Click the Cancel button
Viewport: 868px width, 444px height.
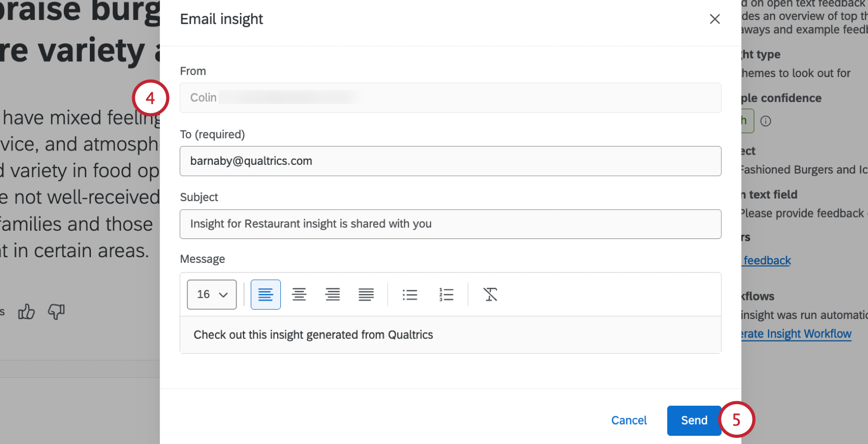click(629, 420)
